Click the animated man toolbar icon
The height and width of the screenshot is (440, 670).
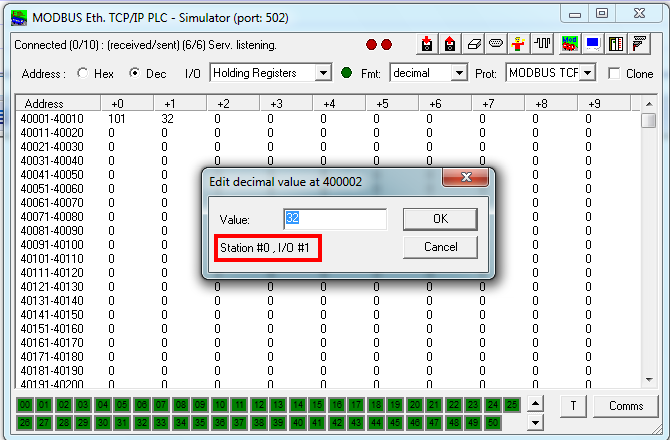click(x=518, y=44)
